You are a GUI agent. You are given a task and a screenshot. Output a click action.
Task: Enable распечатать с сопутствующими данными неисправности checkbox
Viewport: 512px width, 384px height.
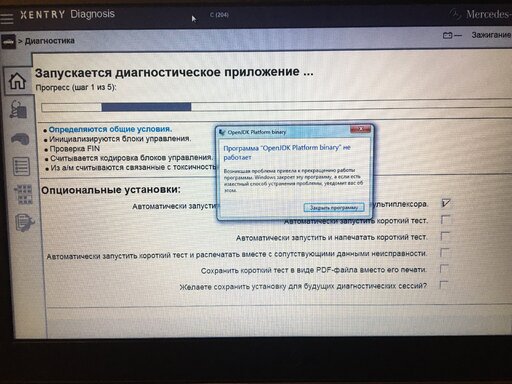(x=444, y=252)
